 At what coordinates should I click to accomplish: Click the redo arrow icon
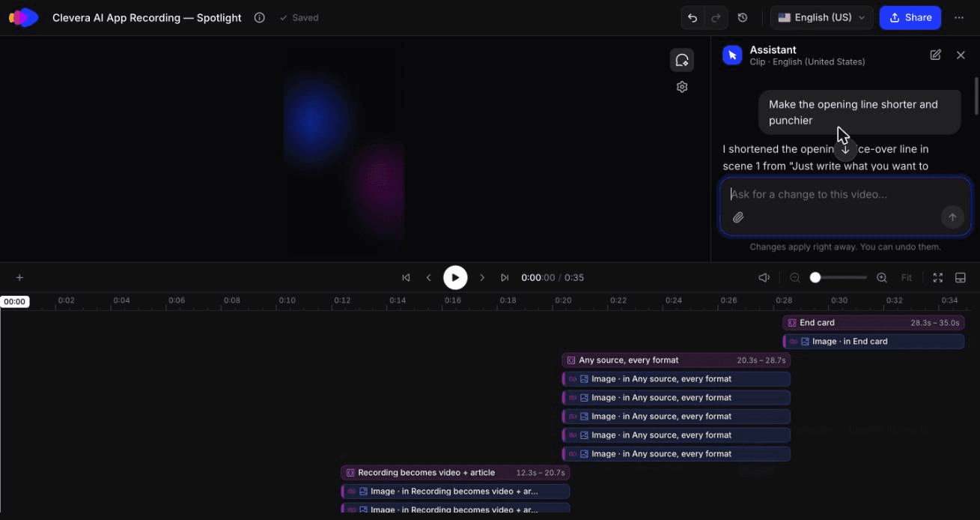point(716,18)
